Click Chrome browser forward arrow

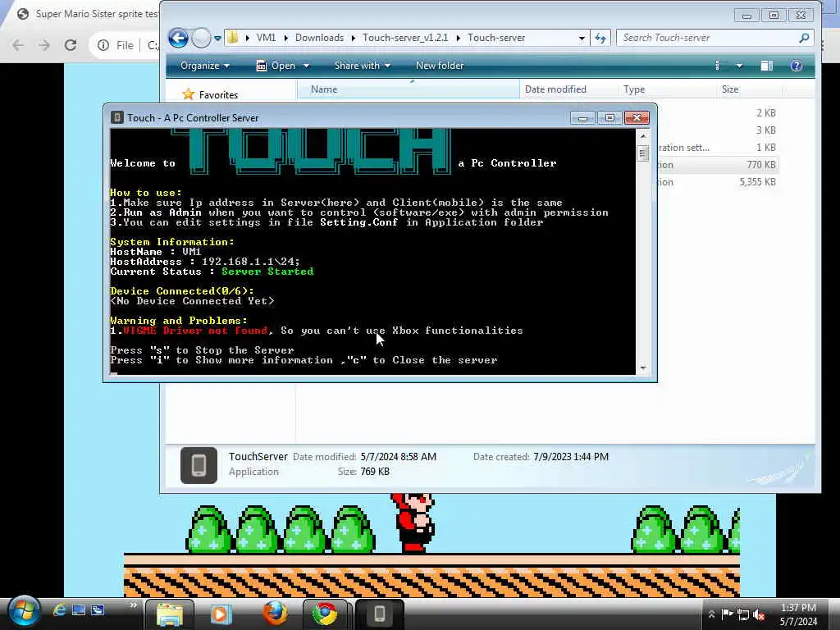point(44,46)
